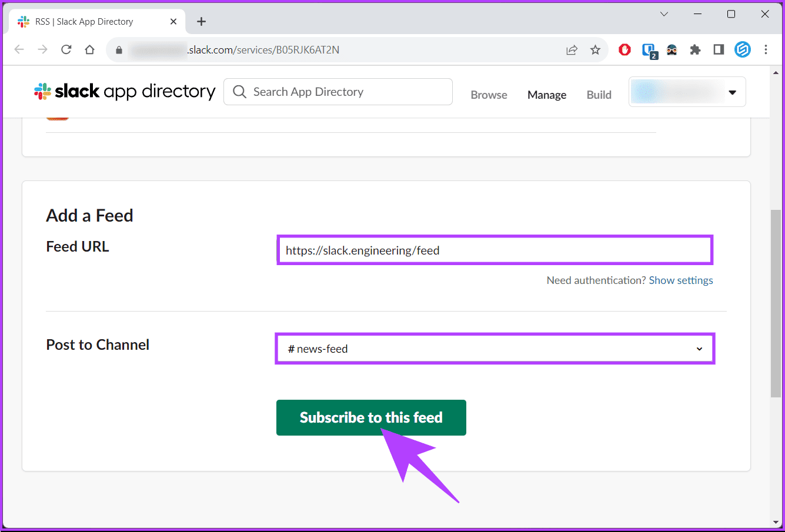785x532 pixels.
Task: Click the Search App Directory box
Action: tap(338, 92)
